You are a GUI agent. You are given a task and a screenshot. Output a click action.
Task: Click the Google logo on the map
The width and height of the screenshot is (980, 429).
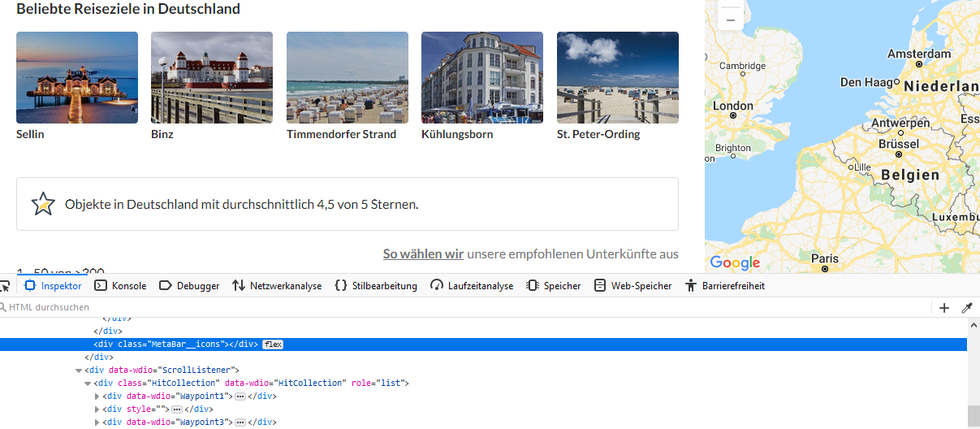tap(735, 262)
